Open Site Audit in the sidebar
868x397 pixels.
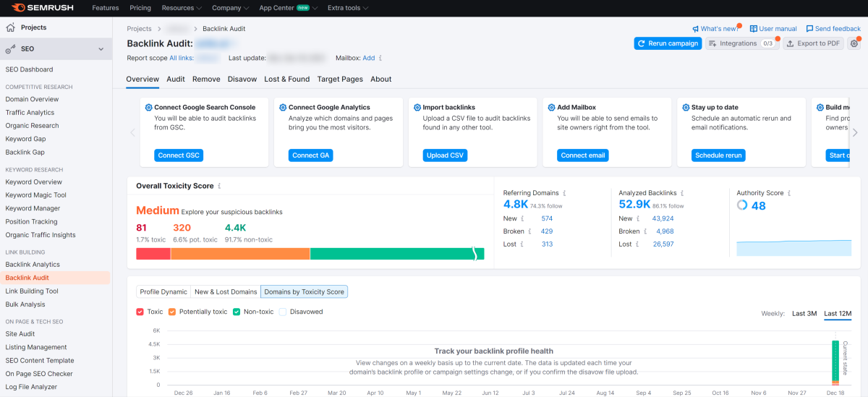tap(20, 334)
